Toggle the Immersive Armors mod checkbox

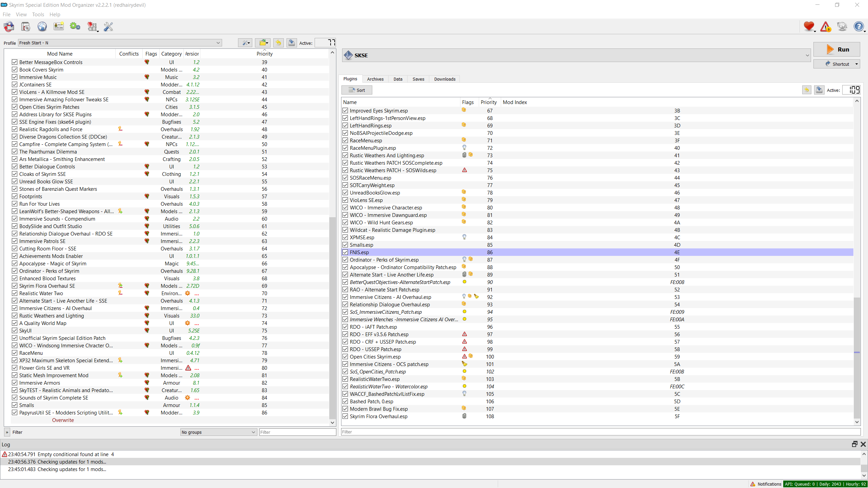pyautogui.click(x=15, y=383)
